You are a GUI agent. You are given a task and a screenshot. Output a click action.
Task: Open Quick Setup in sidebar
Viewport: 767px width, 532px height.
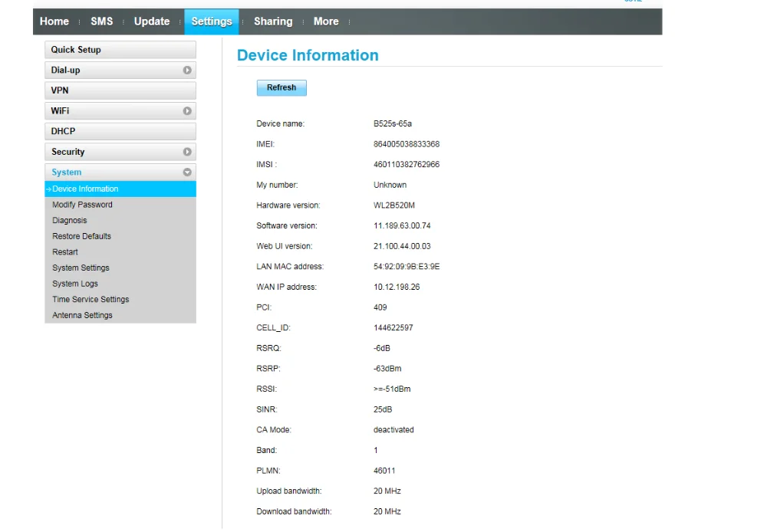(120, 50)
